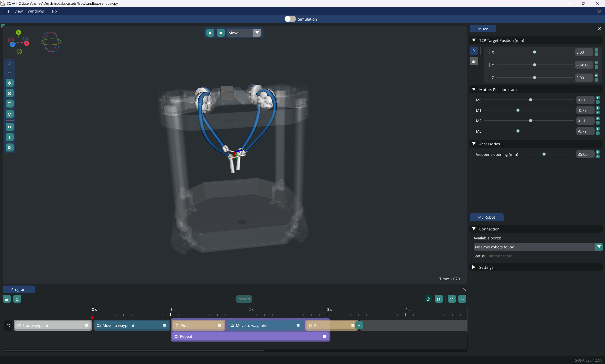Click the loop arrows icon in Program toolbar

coord(451,299)
